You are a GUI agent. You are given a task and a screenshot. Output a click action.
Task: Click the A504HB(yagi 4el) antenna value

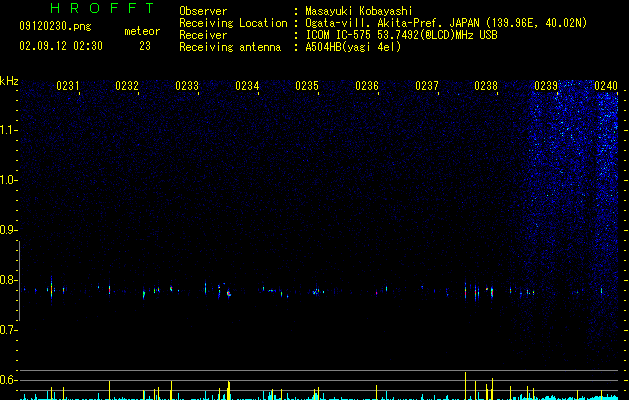353,47
